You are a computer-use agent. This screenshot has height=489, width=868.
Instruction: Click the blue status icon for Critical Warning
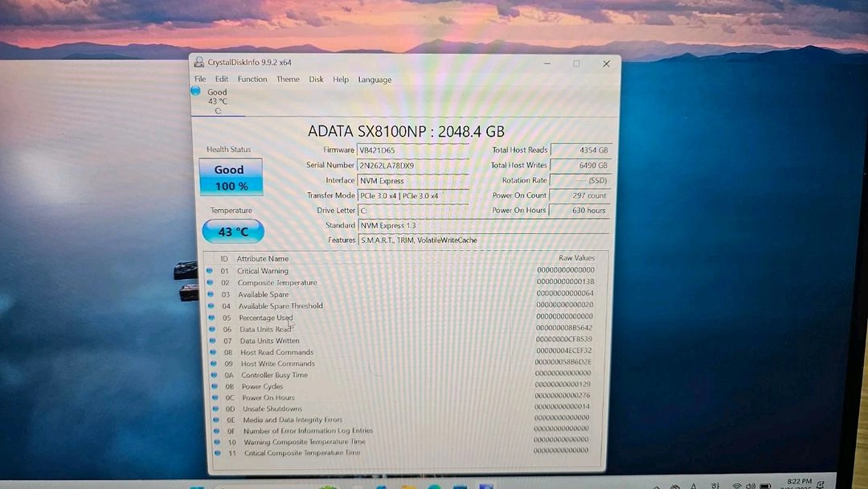point(209,270)
